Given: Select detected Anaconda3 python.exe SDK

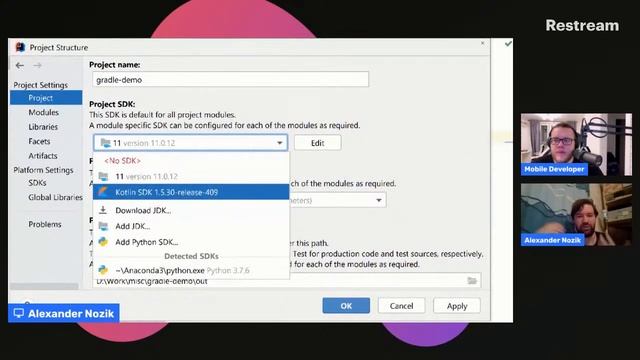Looking at the screenshot, I should pos(191,270).
